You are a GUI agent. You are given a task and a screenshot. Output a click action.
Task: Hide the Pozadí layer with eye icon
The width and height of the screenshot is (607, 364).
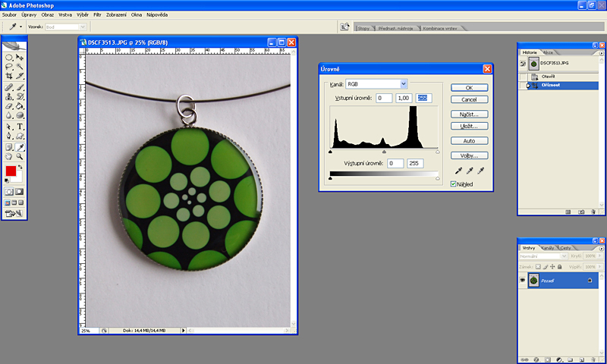522,281
